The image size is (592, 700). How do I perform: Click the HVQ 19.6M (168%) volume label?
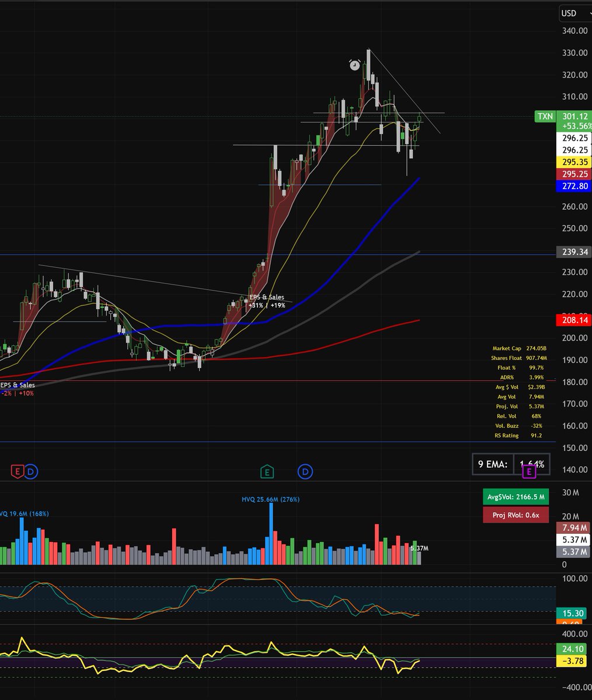point(25,514)
